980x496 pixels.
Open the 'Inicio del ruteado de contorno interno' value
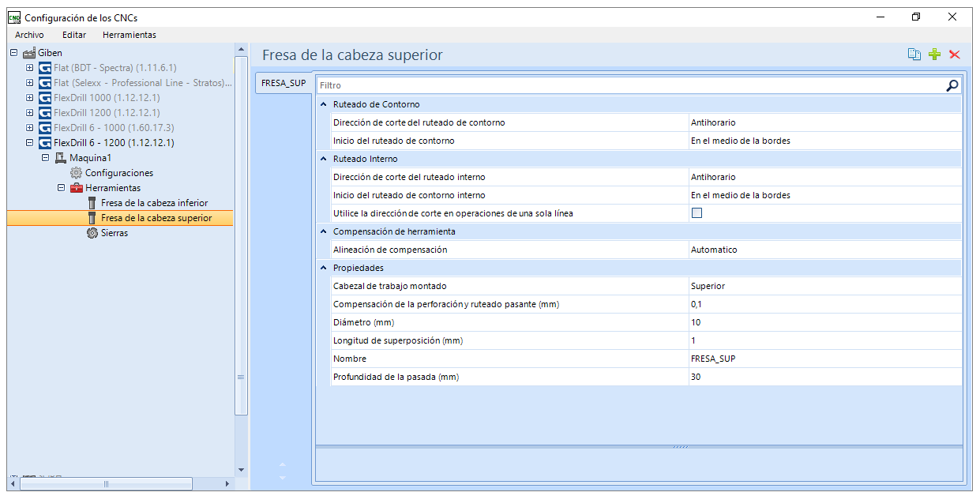[x=824, y=195]
